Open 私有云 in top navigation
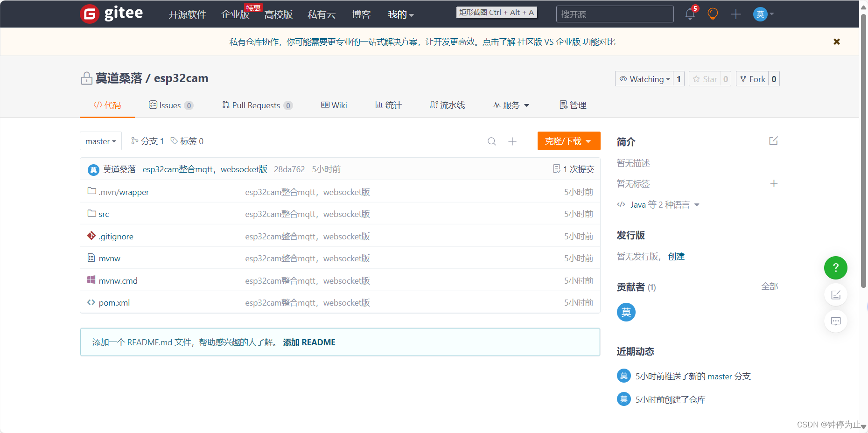Screen dimensions: 868x433 [322, 14]
